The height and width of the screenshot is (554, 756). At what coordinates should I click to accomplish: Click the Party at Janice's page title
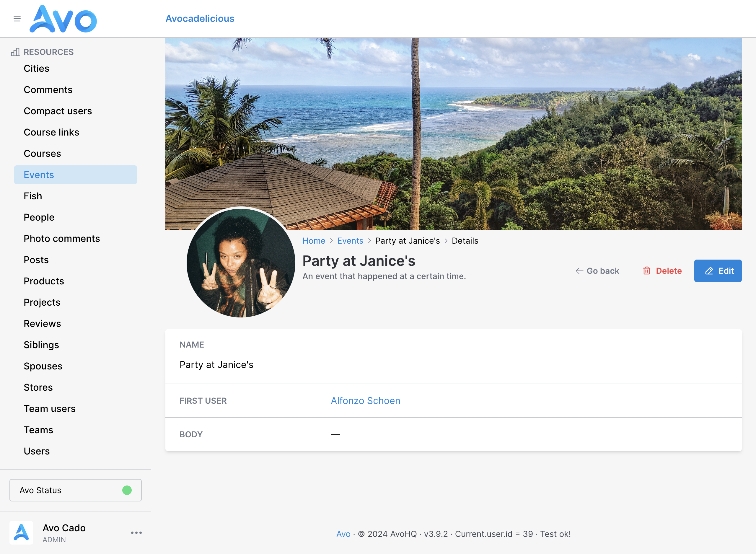pyautogui.click(x=359, y=261)
